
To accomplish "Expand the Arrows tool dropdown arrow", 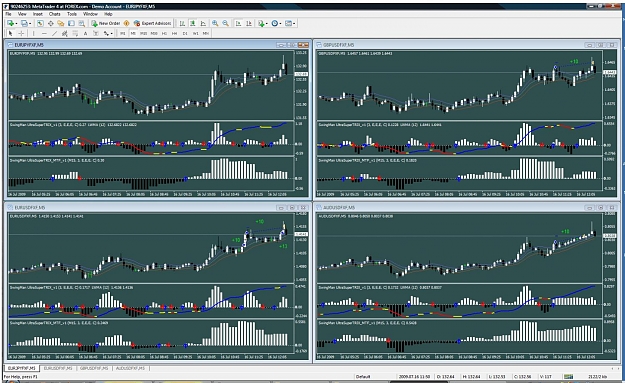I will [x=112, y=33].
